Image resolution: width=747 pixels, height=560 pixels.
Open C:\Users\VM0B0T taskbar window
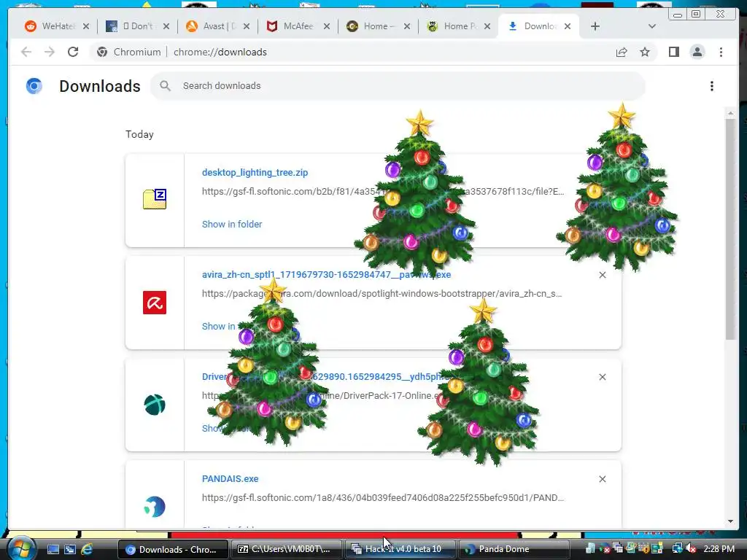286,549
